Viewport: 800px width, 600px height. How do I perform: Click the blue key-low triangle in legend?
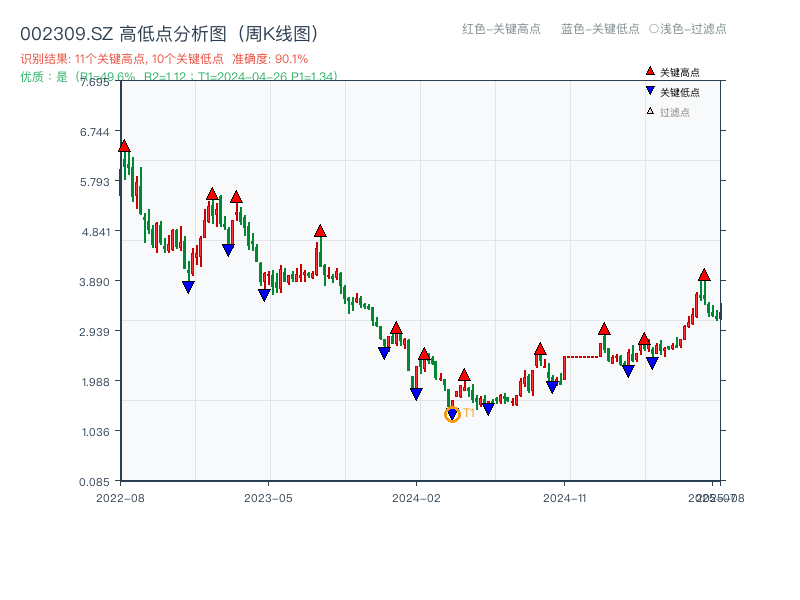[650, 92]
